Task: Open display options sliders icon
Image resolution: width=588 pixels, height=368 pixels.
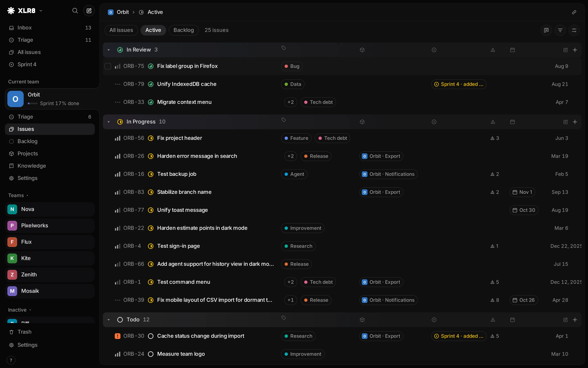Action: tap(574, 30)
